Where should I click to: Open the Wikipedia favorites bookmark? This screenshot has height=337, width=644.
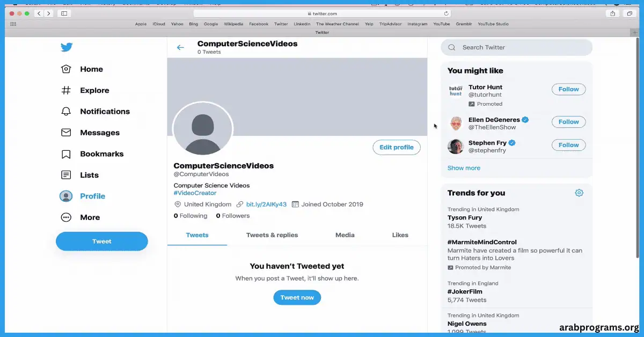233,24
